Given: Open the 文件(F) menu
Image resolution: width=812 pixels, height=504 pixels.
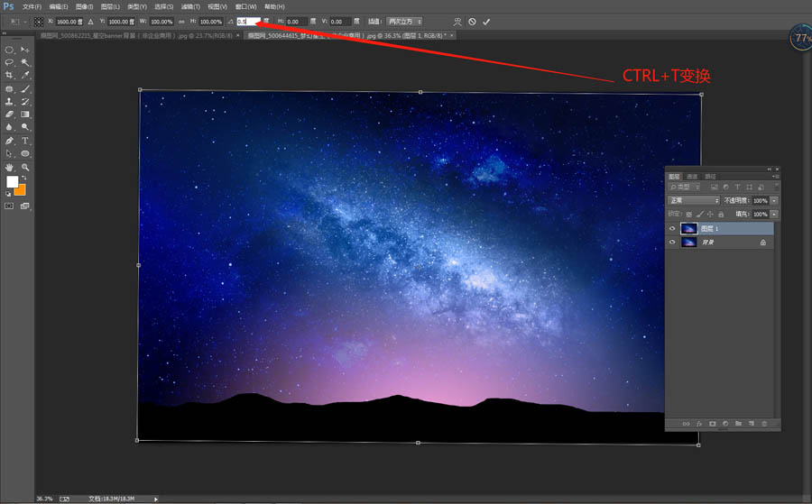Looking at the screenshot, I should [x=32, y=6].
